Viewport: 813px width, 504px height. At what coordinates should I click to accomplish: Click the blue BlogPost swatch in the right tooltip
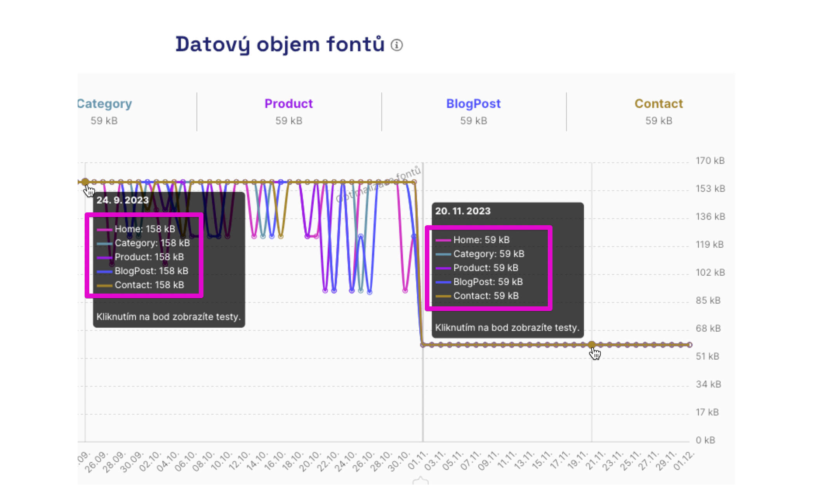(444, 282)
